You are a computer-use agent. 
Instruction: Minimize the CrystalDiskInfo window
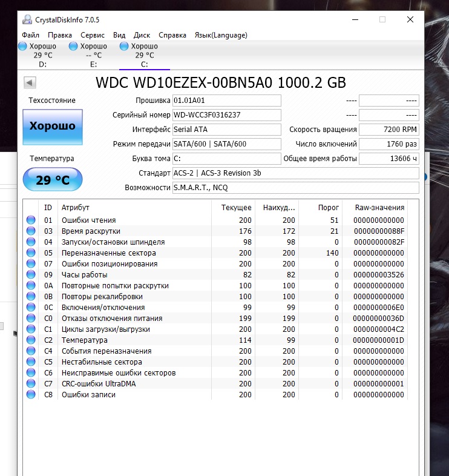(x=355, y=20)
